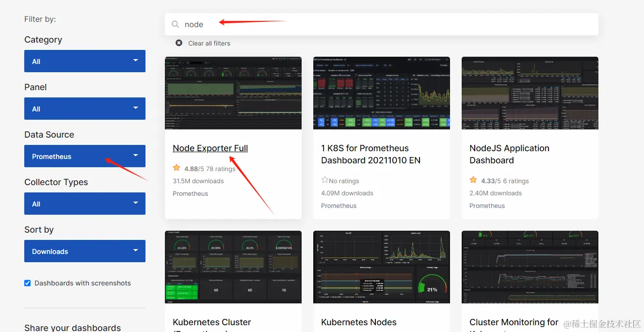644x332 pixels.
Task: Click 4.33/5 6 ratings text
Action: (505, 181)
